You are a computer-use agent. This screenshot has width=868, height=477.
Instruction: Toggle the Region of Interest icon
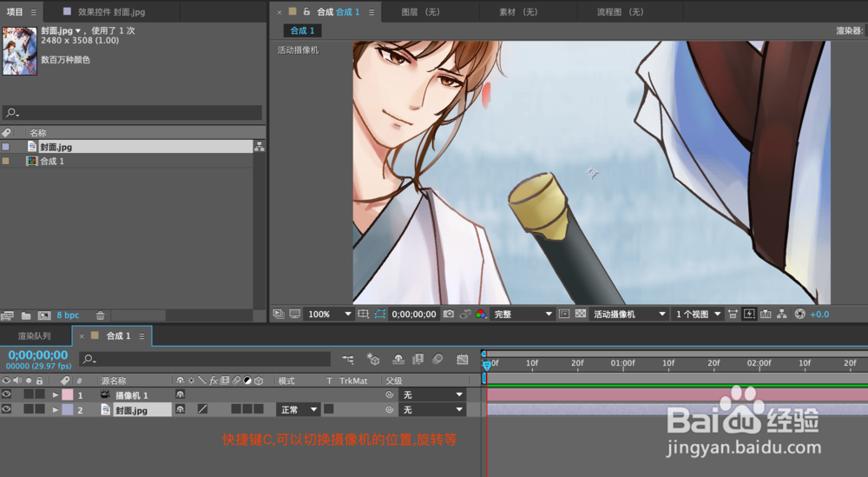[563, 315]
